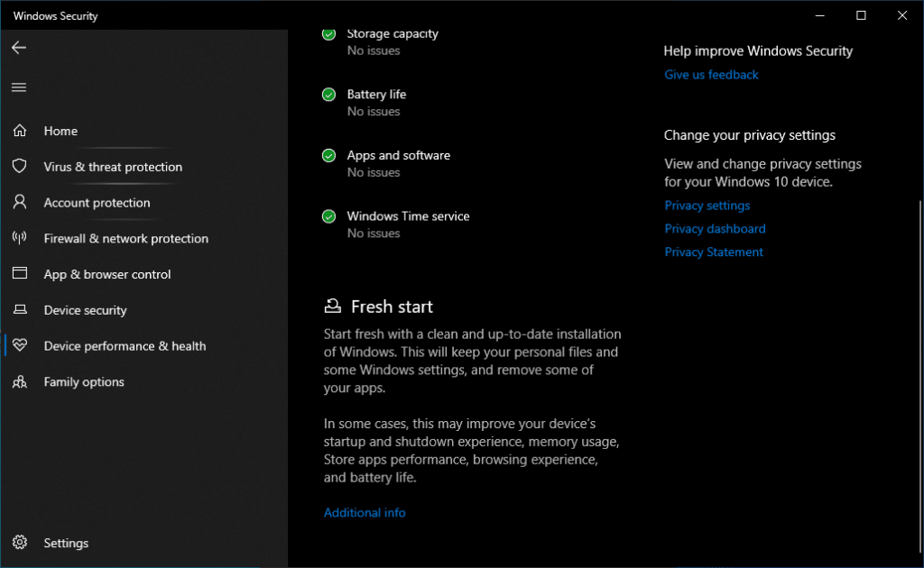Select the Device performance & health heart icon

(19, 345)
